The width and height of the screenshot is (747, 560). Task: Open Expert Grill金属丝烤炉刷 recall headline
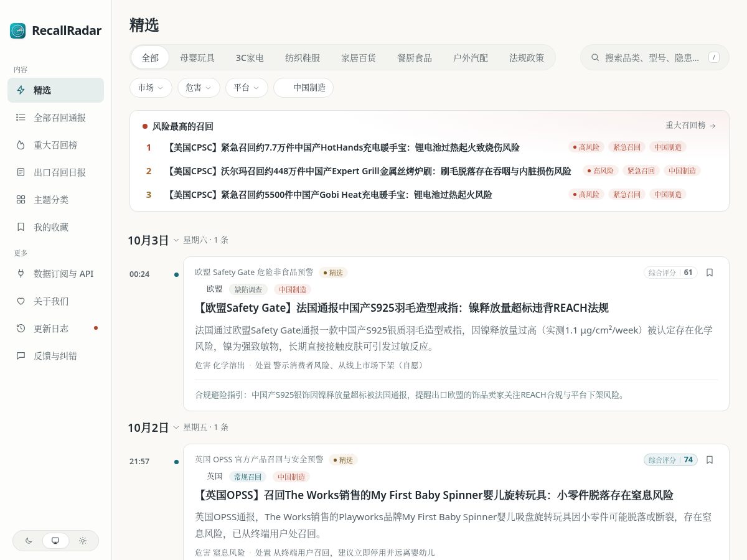[x=368, y=171]
